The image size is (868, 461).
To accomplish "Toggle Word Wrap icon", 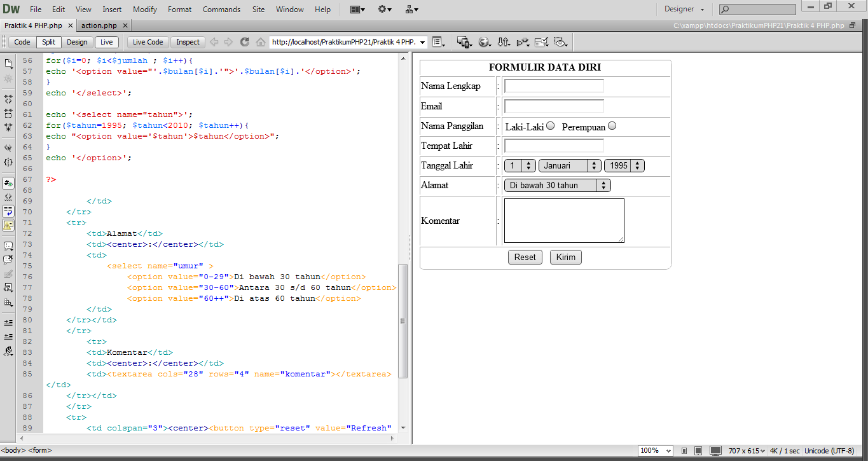I will tap(8, 211).
